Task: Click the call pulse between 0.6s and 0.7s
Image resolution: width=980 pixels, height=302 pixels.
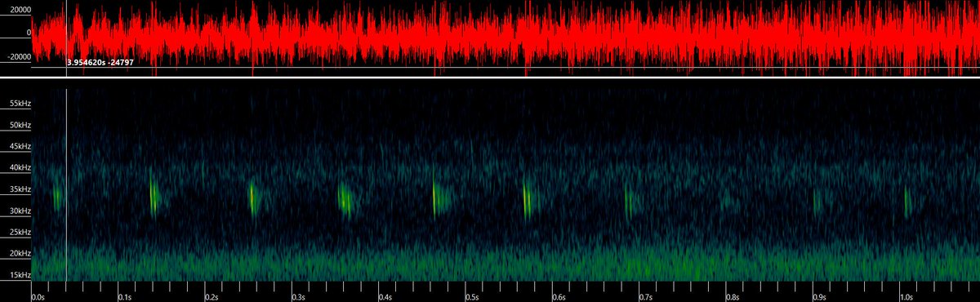Action: click(x=628, y=201)
